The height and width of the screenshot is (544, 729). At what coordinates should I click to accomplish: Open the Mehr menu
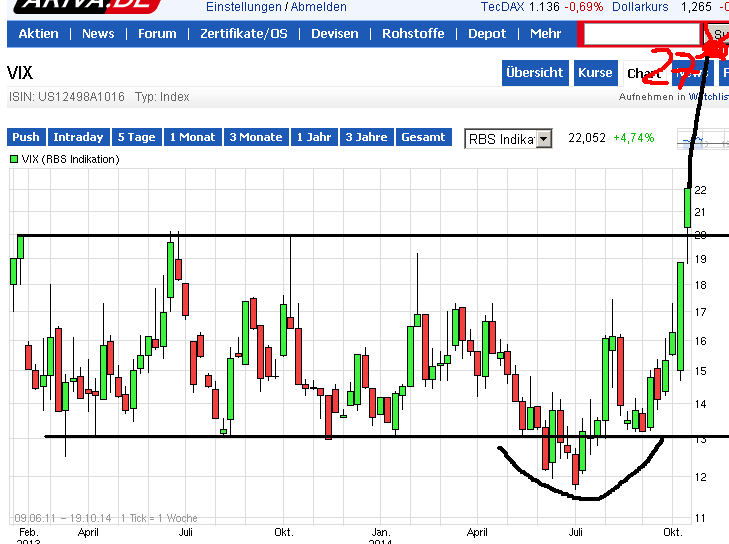(x=545, y=33)
